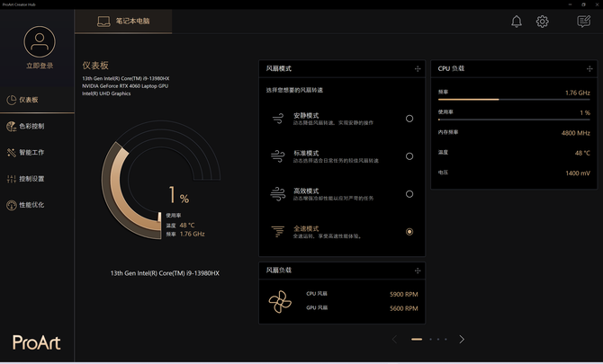Click the Intel(R) UHD Graphics text
The image size is (603, 364).
pos(106,93)
